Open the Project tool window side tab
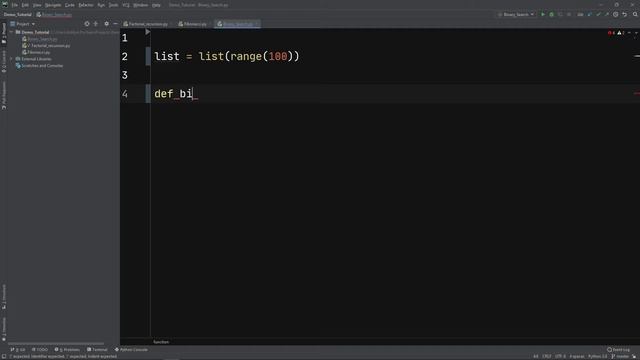The image size is (640, 360). [4, 33]
